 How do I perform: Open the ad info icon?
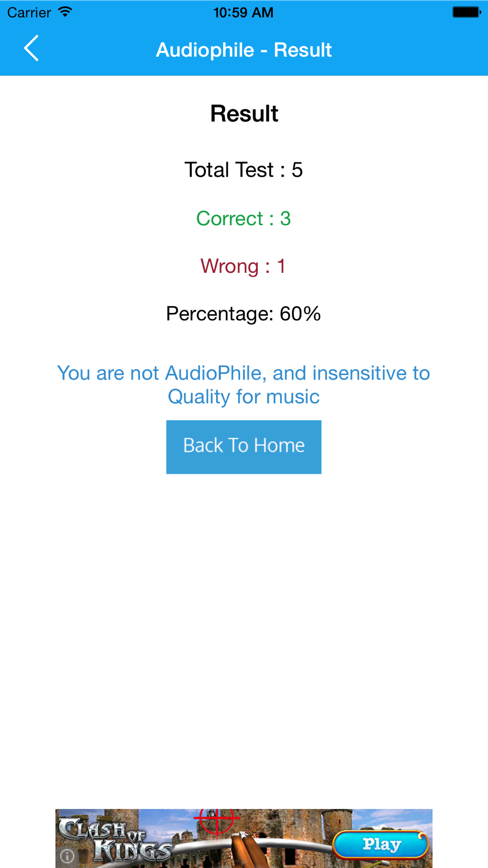(67, 855)
